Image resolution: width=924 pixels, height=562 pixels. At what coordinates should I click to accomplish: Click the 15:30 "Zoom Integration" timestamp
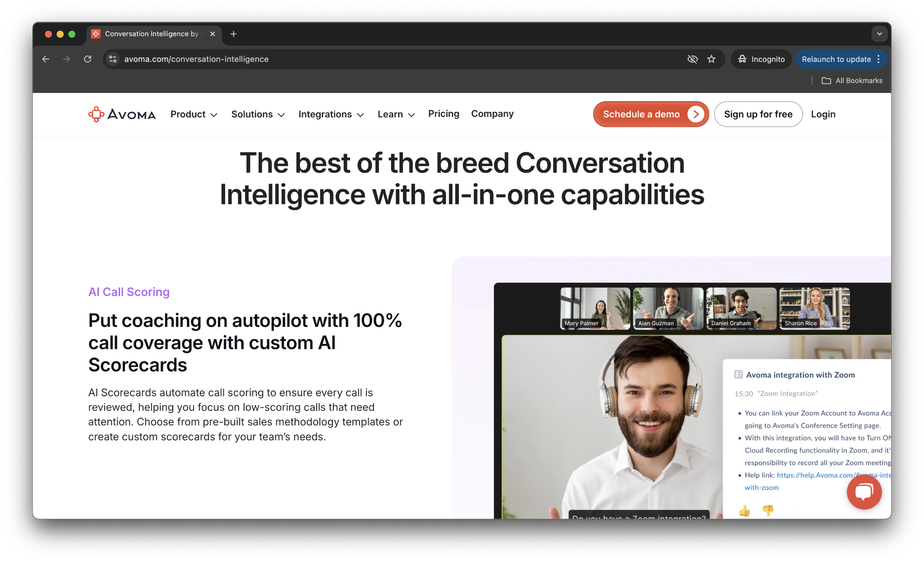pyautogui.click(x=776, y=394)
